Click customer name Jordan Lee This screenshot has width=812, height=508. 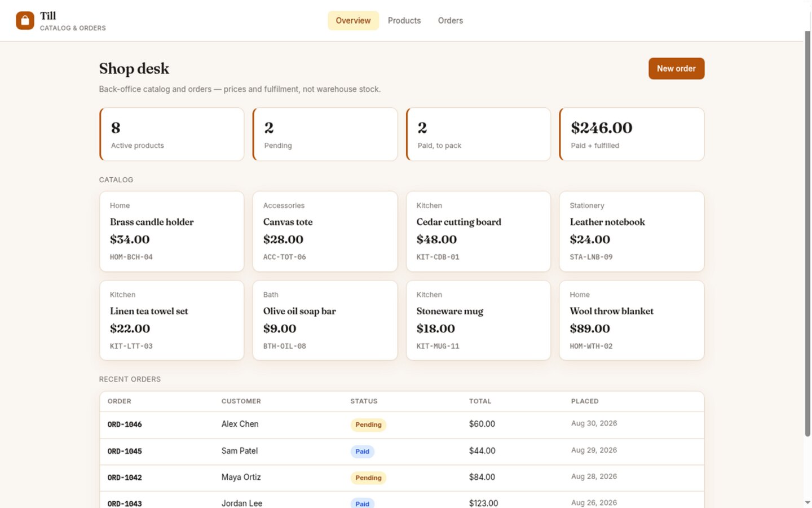241,503
